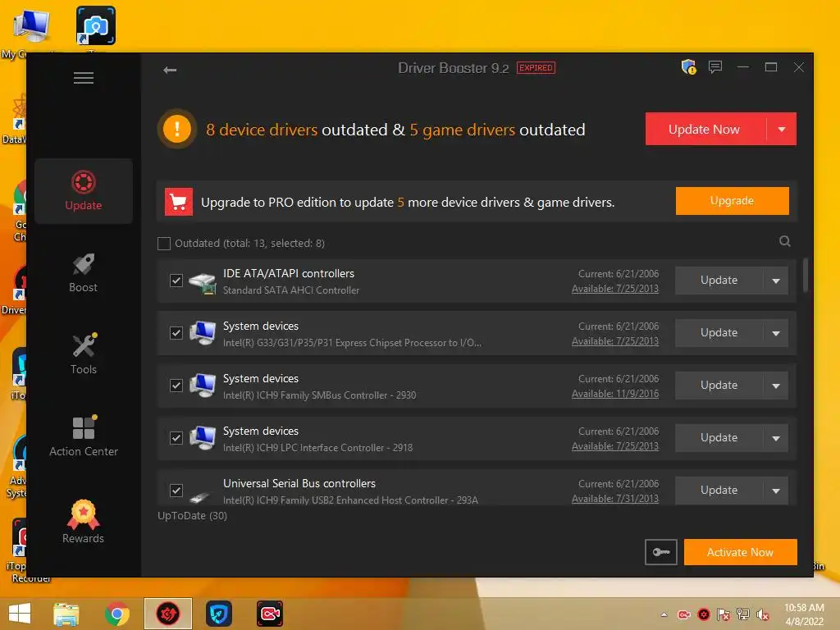Viewport: 840px width, 630px height.
Task: Open the dropdown beside LPC Interface Update
Action: [776, 438]
